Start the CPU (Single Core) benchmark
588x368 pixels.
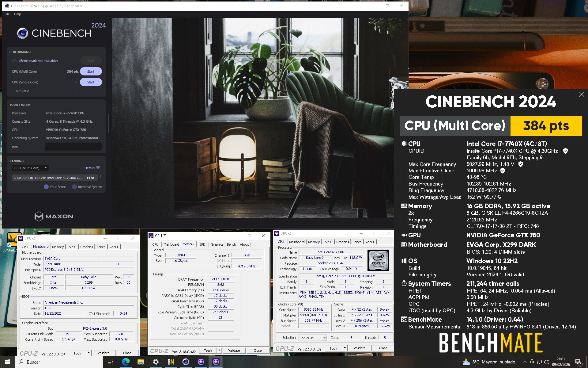[x=91, y=82]
